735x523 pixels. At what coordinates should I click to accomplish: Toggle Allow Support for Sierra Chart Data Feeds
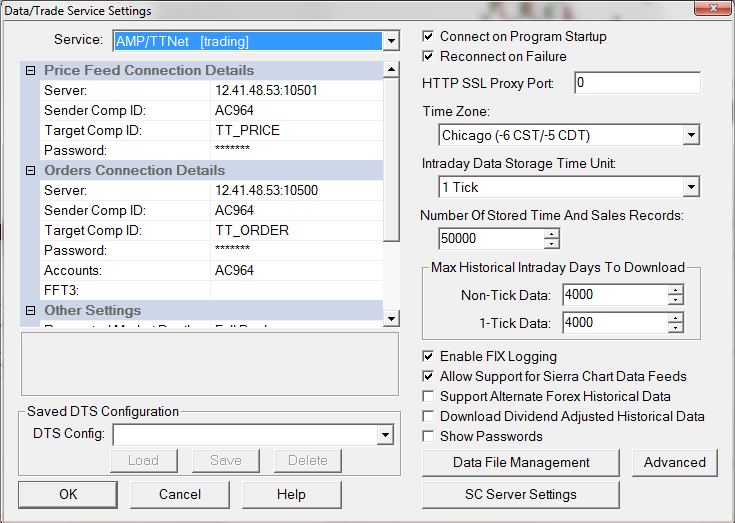[x=428, y=377]
